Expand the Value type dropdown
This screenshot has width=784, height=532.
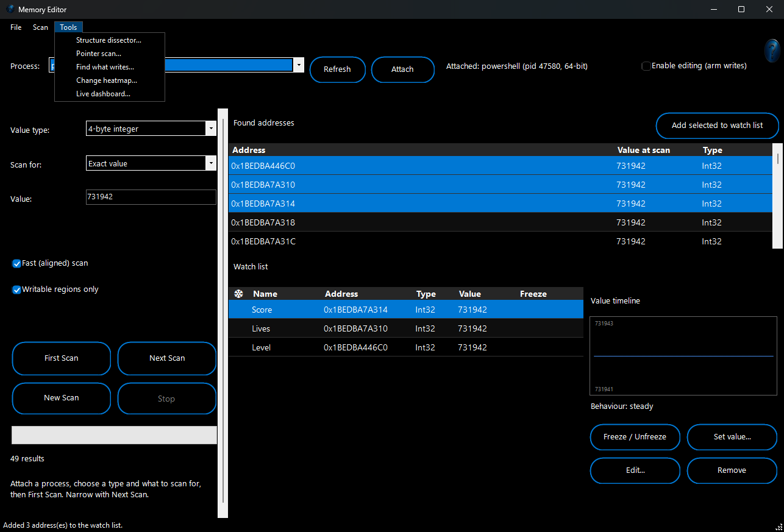[211, 129]
